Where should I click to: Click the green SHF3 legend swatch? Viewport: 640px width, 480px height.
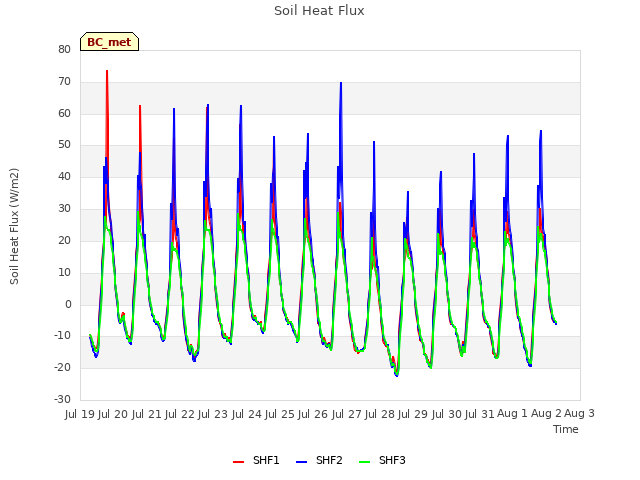[364, 462]
